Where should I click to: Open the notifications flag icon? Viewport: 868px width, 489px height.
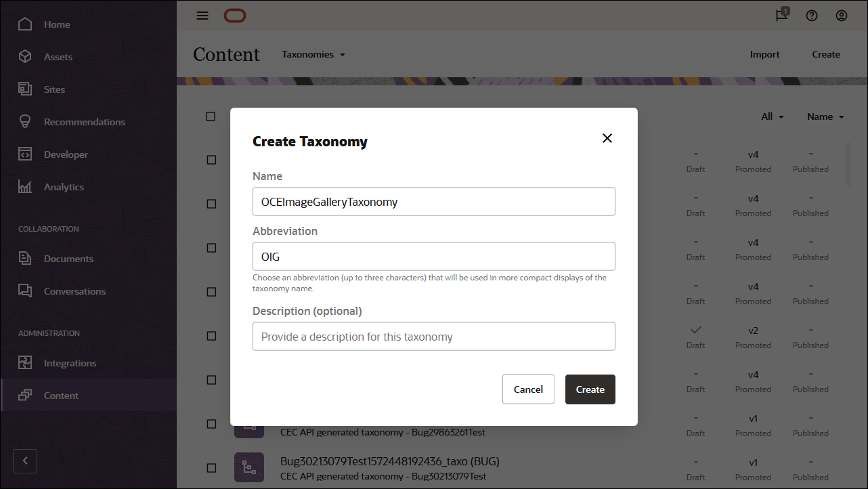780,15
